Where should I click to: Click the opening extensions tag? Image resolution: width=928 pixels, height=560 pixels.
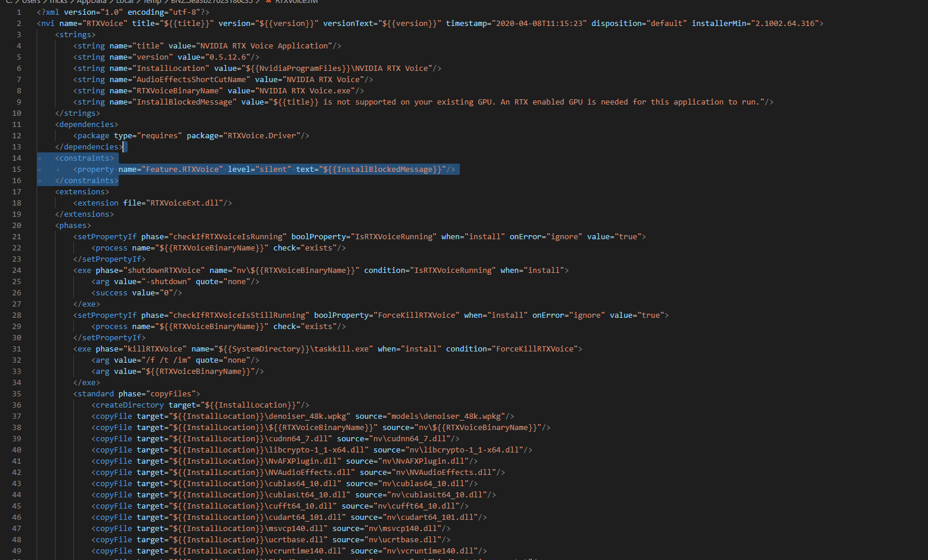coord(82,191)
